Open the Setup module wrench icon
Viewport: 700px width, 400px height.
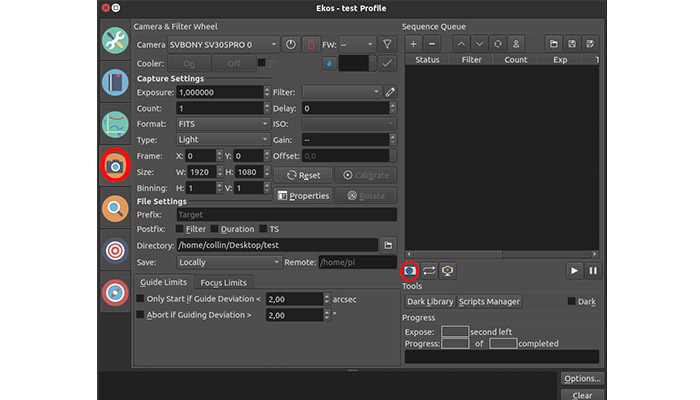click(x=115, y=41)
